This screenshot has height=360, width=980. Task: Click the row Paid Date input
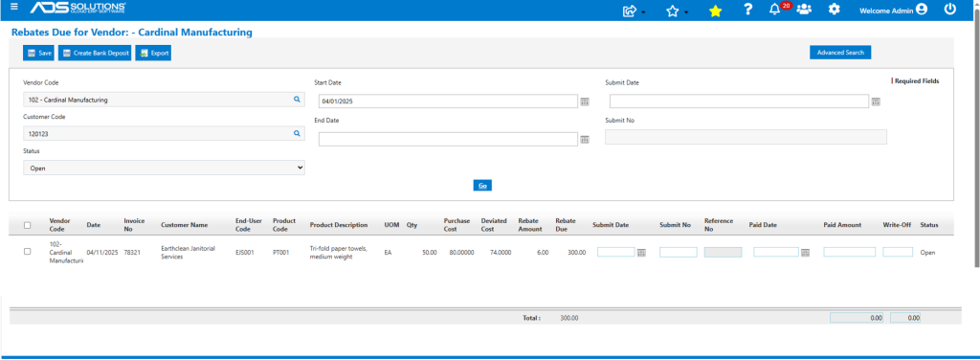pos(776,252)
